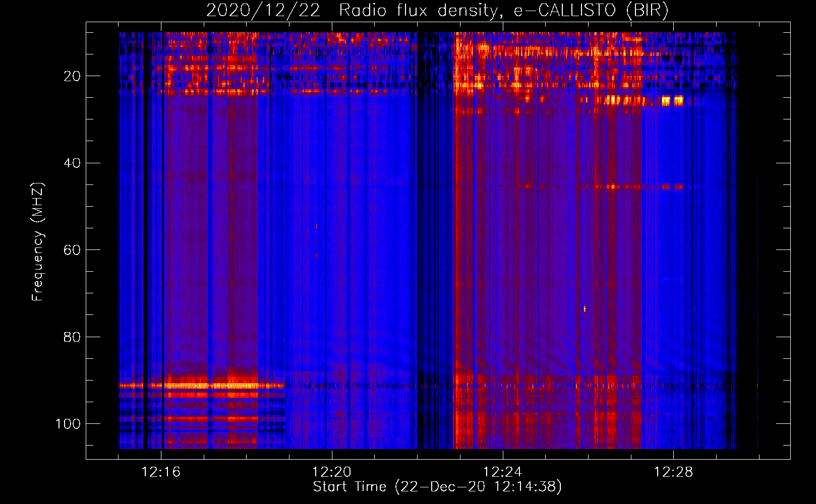Click the time tick label '12:16'
The width and height of the screenshot is (816, 504).
point(161,472)
